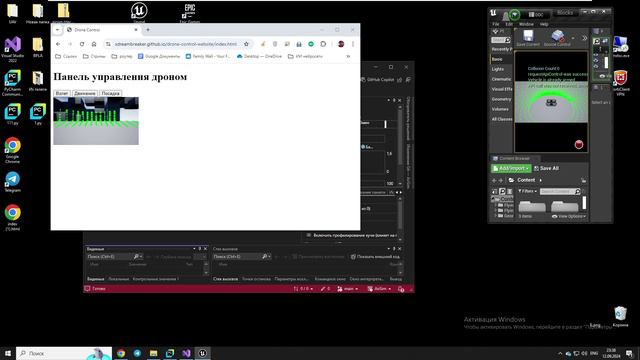
Task: Select Lights category in Place Actors
Action: coord(498,69)
